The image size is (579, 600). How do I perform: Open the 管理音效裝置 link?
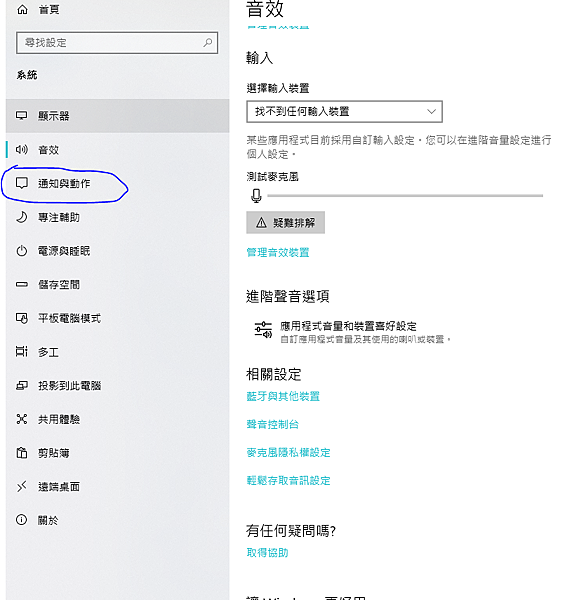pos(278,253)
